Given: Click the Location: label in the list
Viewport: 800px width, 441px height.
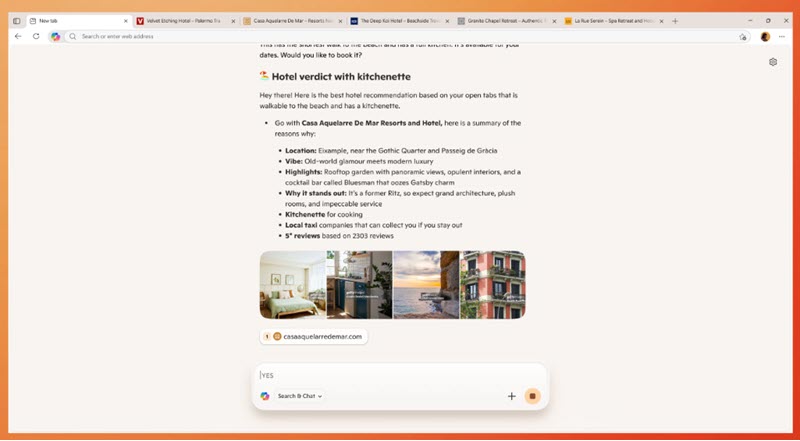Looking at the screenshot, I should pos(301,151).
